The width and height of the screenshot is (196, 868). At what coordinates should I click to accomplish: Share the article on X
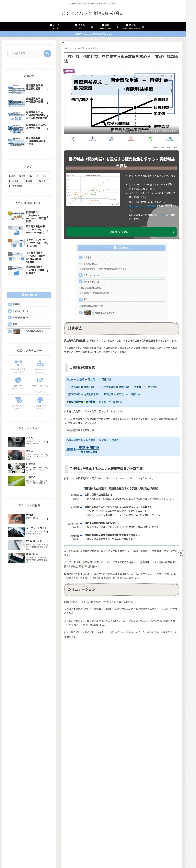click(x=73, y=138)
